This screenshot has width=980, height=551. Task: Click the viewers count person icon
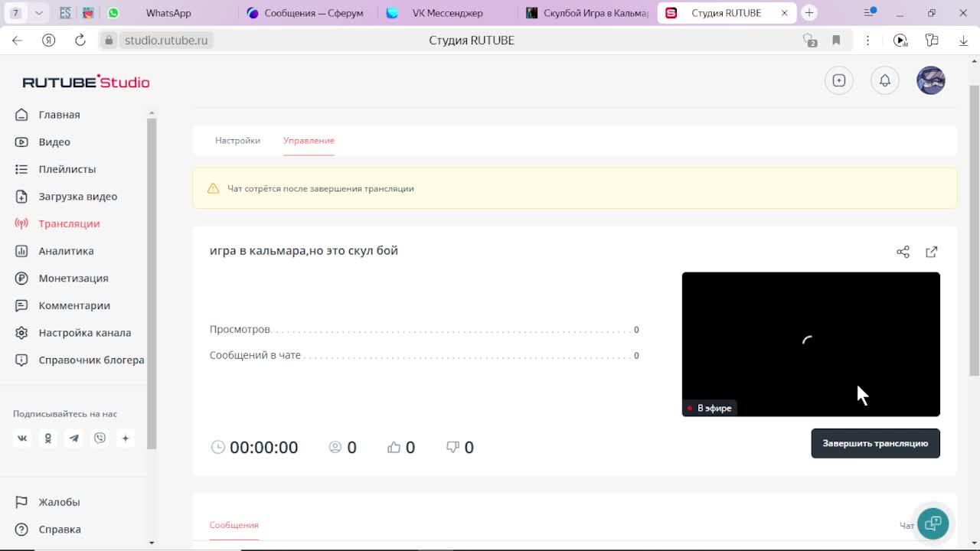tap(335, 448)
